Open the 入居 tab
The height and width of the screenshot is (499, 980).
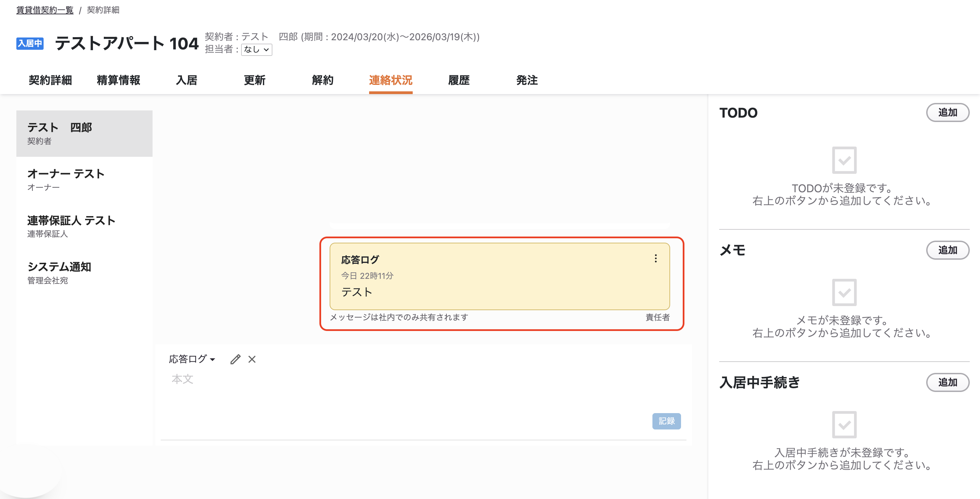click(186, 80)
